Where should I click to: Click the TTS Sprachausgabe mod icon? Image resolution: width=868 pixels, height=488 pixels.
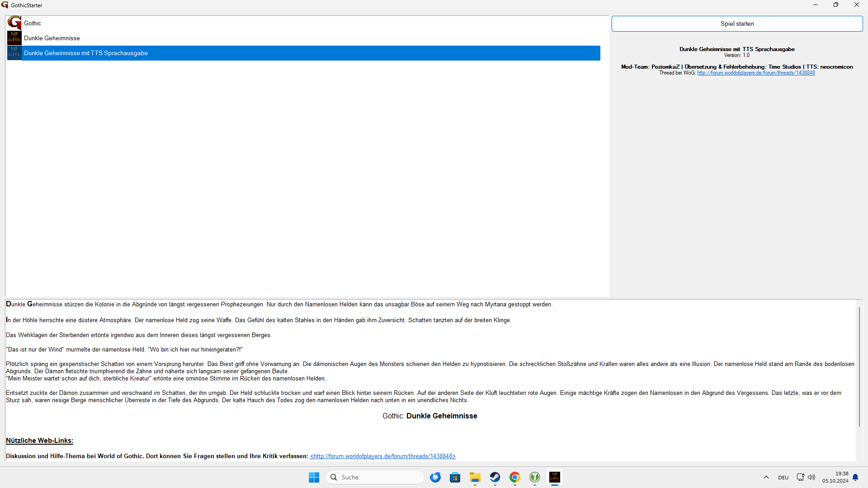click(14, 53)
